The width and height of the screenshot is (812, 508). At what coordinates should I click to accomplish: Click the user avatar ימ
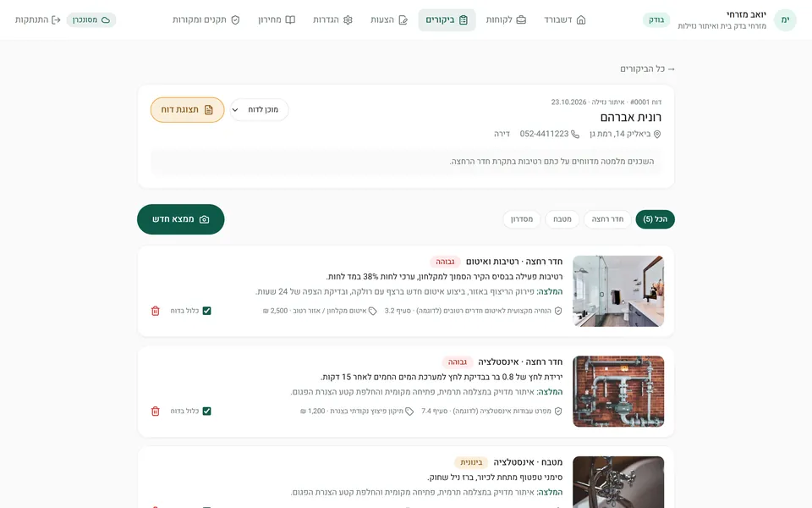pos(785,19)
